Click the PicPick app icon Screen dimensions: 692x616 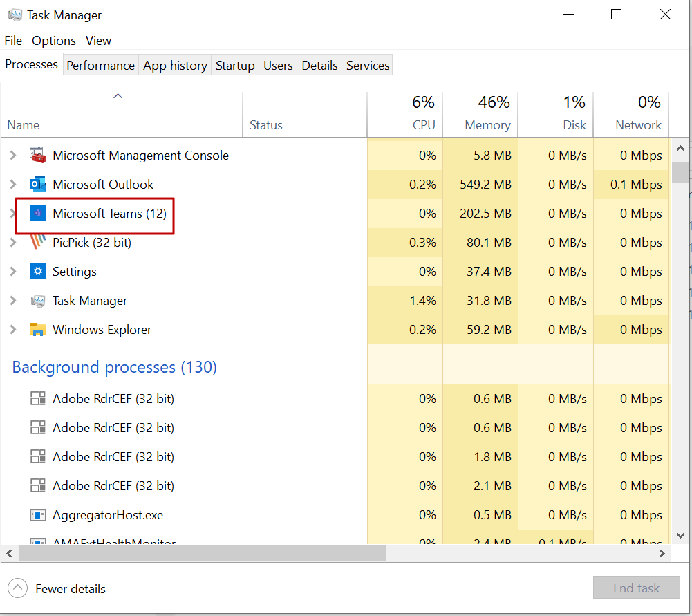(38, 242)
